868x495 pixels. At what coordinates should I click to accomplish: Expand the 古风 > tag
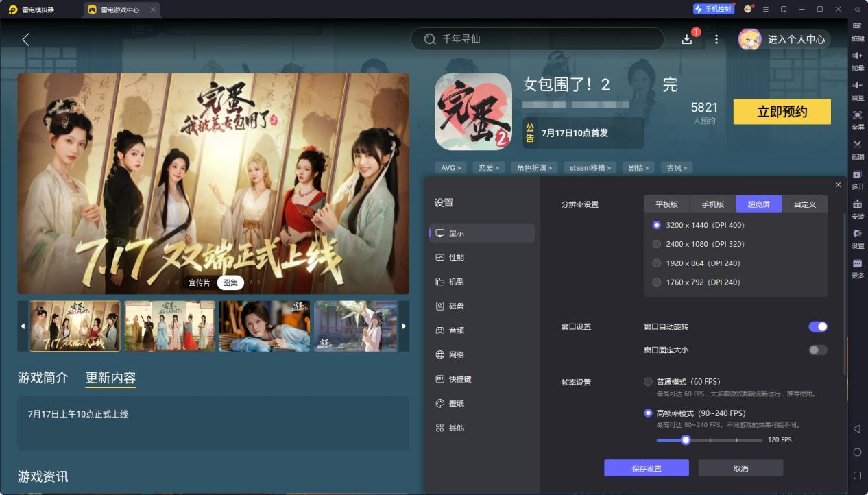[676, 167]
